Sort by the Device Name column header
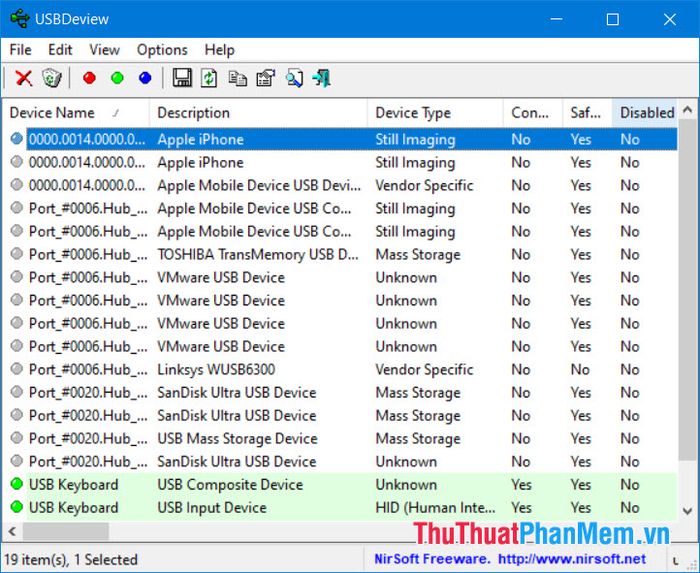 (x=76, y=113)
